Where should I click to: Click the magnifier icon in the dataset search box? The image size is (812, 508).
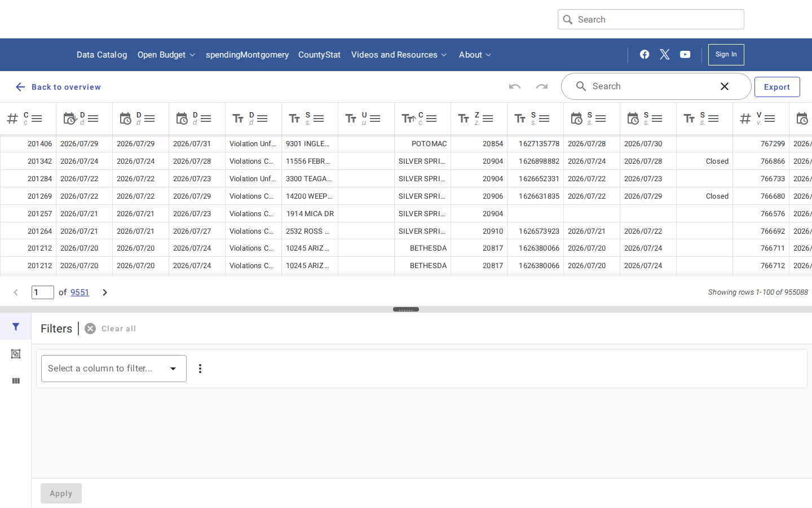pyautogui.click(x=581, y=86)
